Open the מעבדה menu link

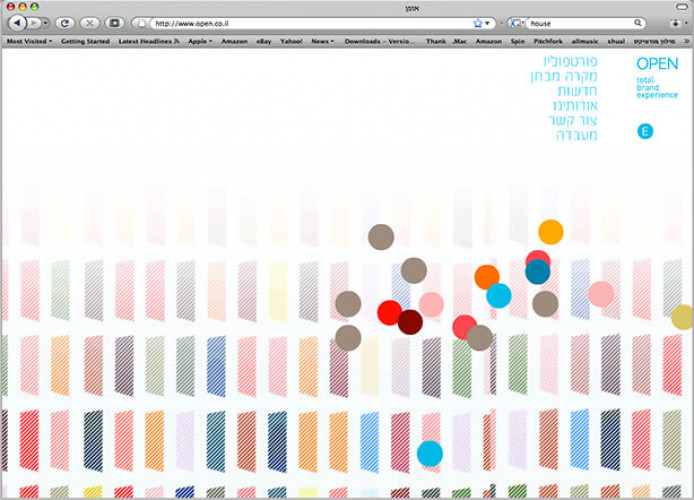tap(576, 135)
